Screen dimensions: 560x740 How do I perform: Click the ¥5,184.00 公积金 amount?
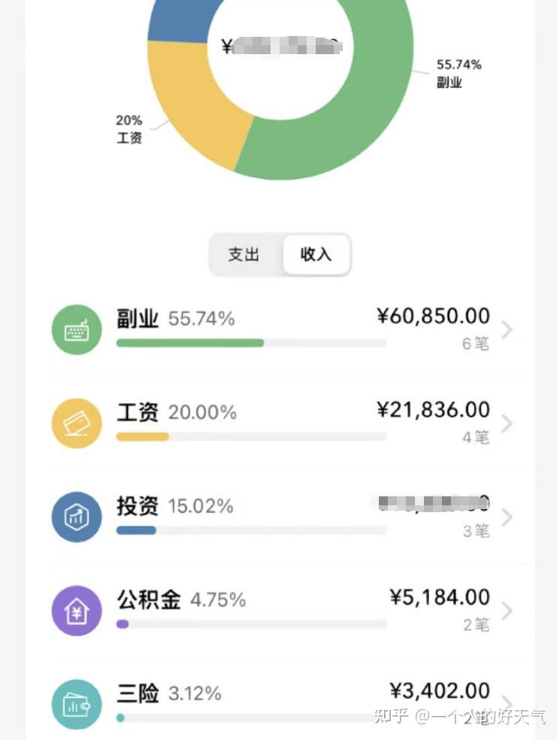click(x=440, y=597)
